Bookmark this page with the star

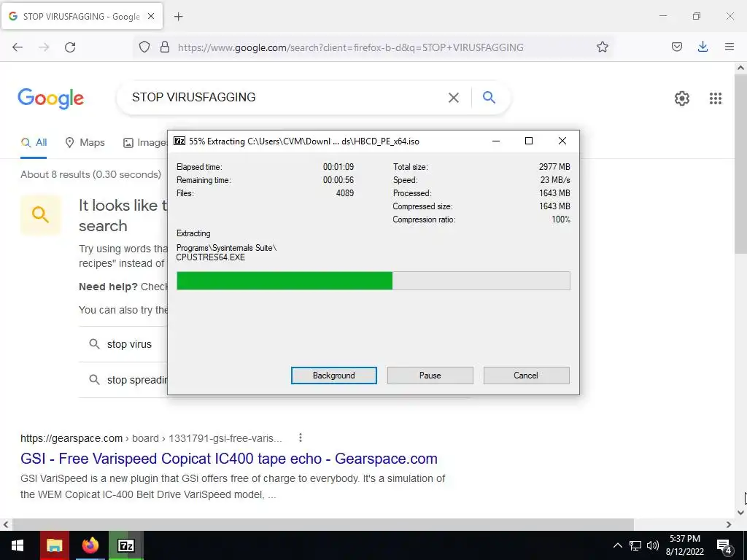[602, 47]
